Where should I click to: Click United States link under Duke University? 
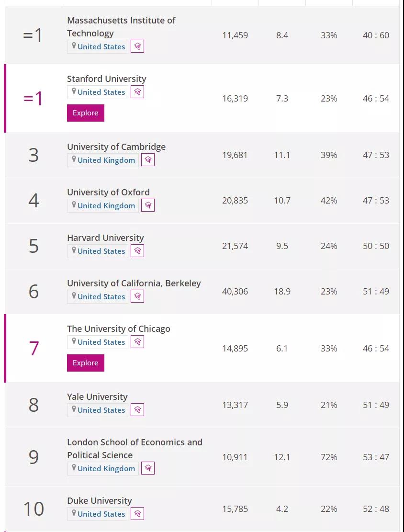[101, 514]
